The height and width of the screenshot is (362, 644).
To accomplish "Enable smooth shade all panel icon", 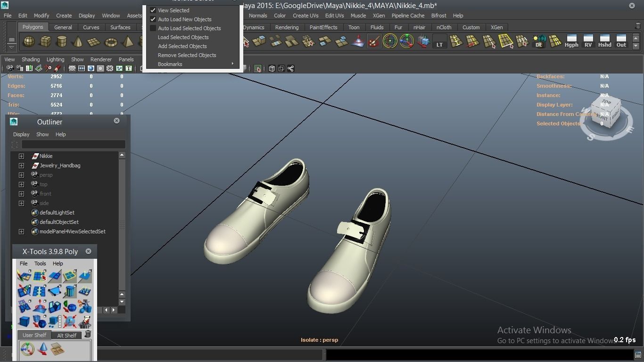I will tap(91, 69).
